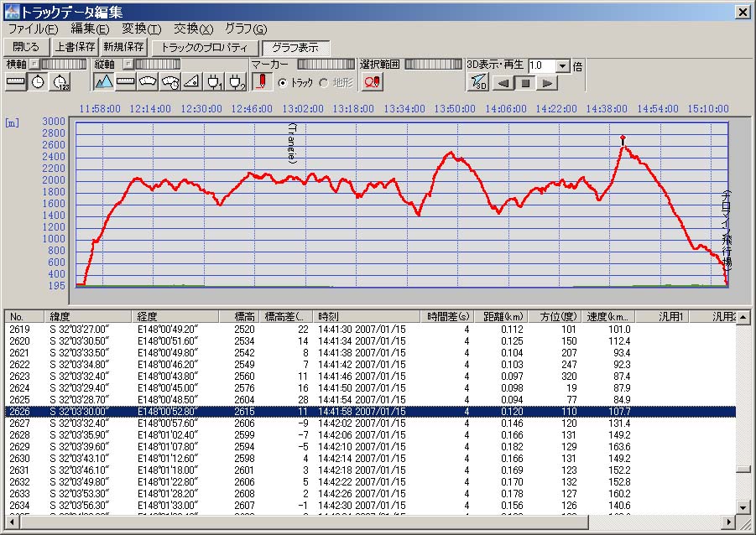Viewport: 756px width, 535px height.
Task: Open the グラフ menu
Action: click(245, 29)
